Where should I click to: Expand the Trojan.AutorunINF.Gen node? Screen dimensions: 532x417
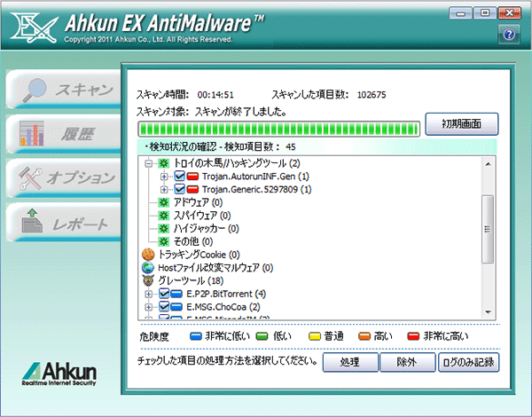[x=164, y=177]
